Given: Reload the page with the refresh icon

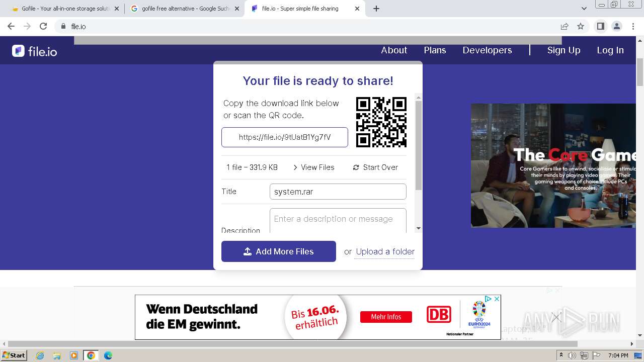Looking at the screenshot, I should coord(43,26).
